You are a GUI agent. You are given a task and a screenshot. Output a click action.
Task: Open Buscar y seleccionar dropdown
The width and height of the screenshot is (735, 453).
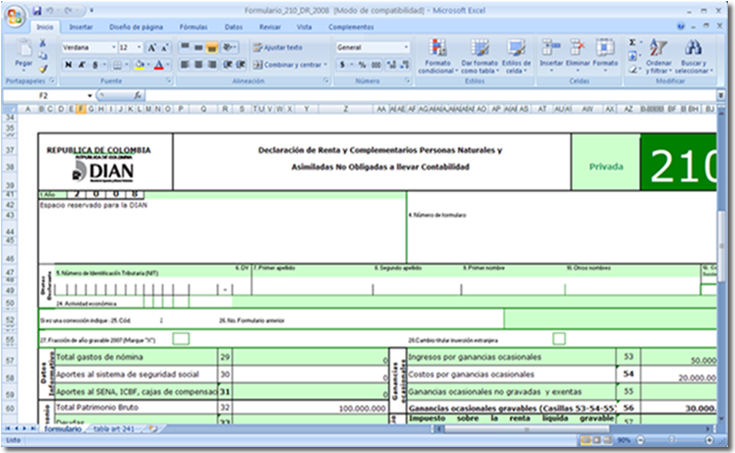[x=694, y=56]
